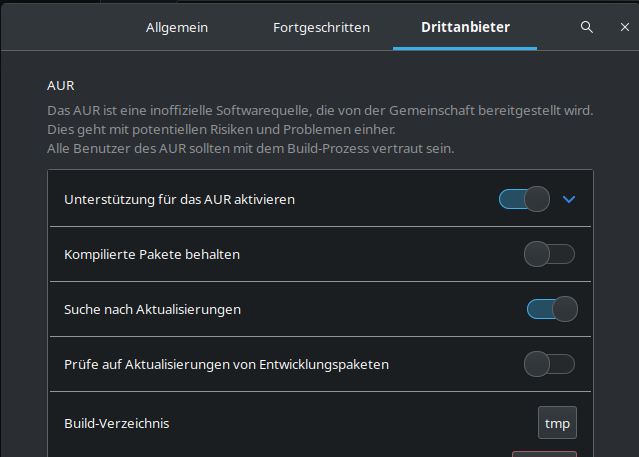Enable update checks for Entwicklungspaketen switch
The width and height of the screenshot is (639, 457).
pyautogui.click(x=549, y=364)
